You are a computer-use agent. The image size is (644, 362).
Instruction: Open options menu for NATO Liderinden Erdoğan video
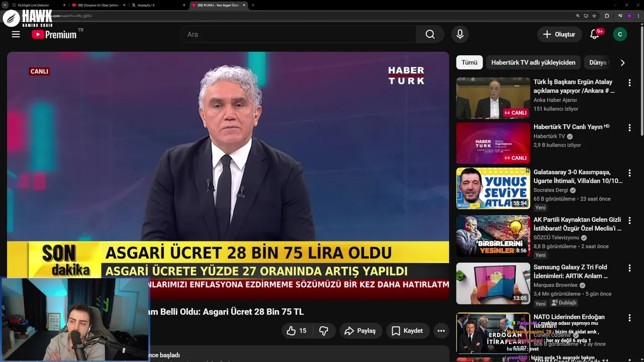629,318
